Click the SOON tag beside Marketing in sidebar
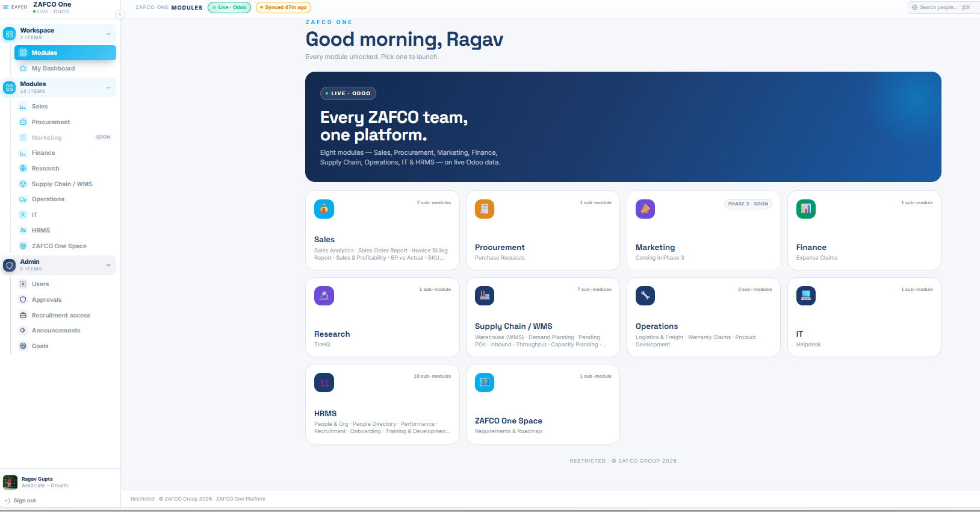This screenshot has height=512, width=980. (104, 137)
